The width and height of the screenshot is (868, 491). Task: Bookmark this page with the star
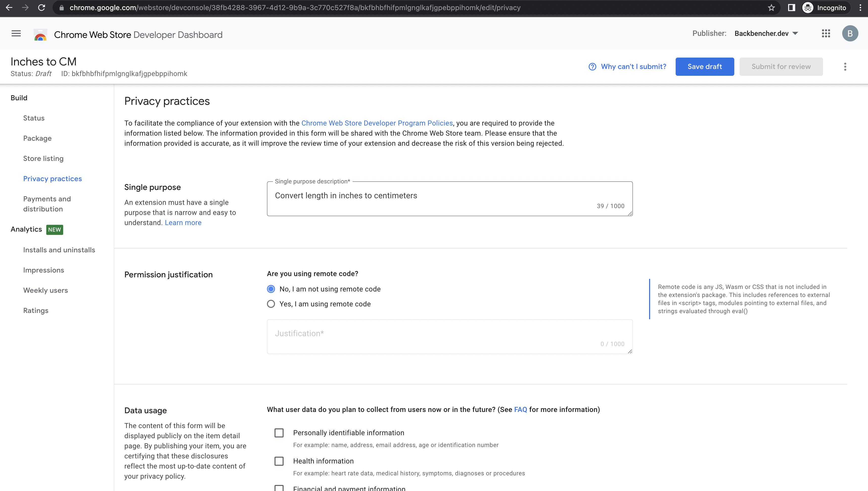coord(771,7)
